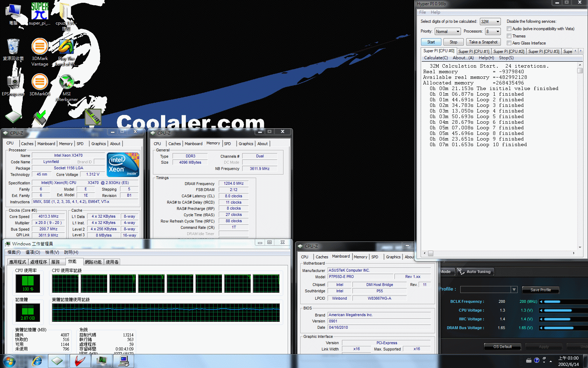
Task: Click Stop button in Hyper PI
Action: coord(453,42)
